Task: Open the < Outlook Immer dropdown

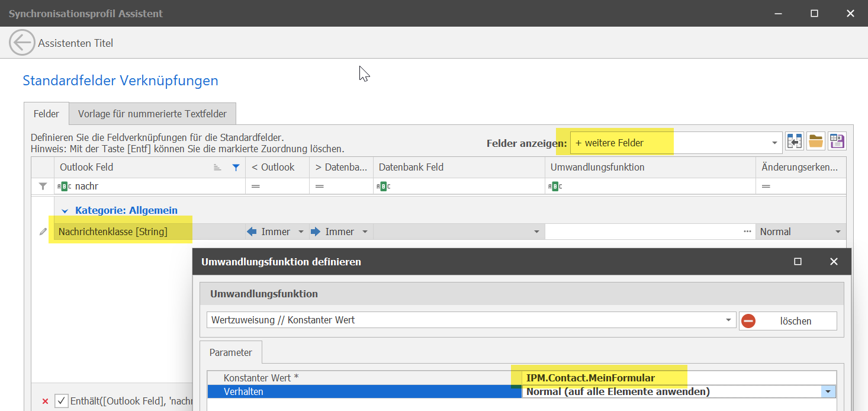Action: [301, 232]
